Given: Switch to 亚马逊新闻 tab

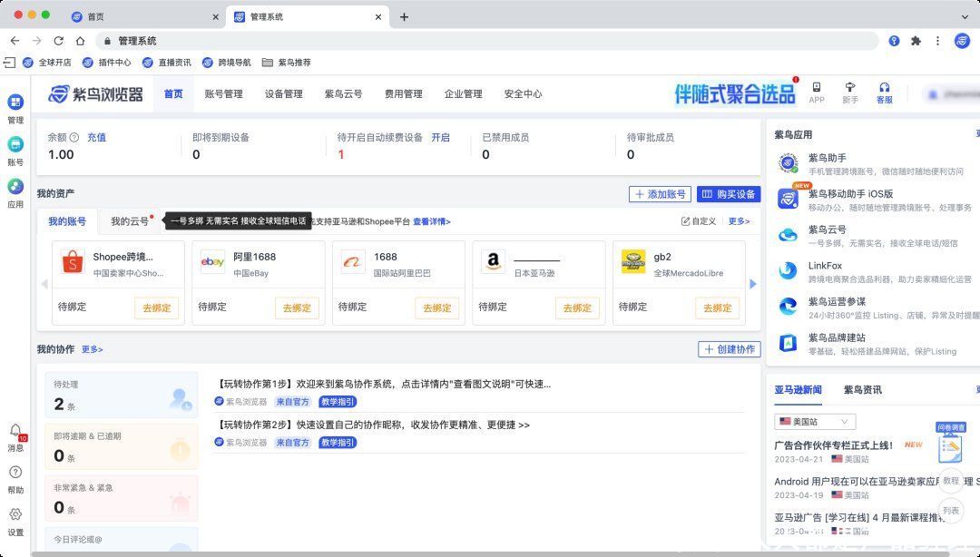Looking at the screenshot, I should click(x=799, y=389).
